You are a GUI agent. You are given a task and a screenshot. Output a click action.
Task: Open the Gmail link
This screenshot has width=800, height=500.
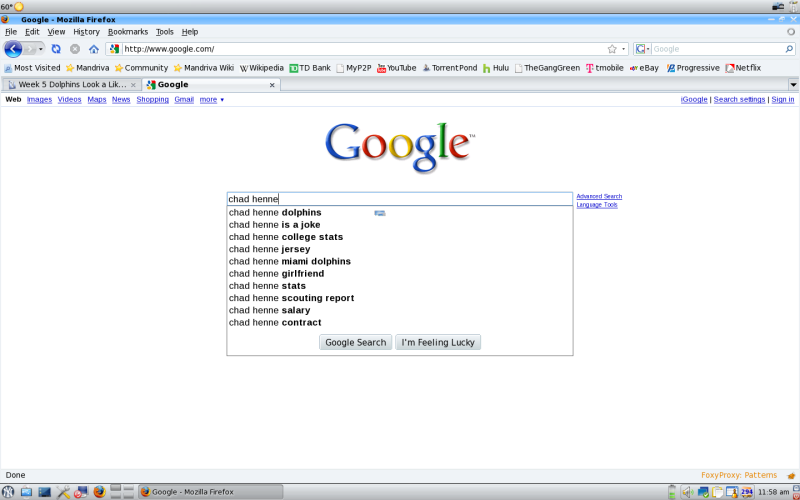pos(184,99)
